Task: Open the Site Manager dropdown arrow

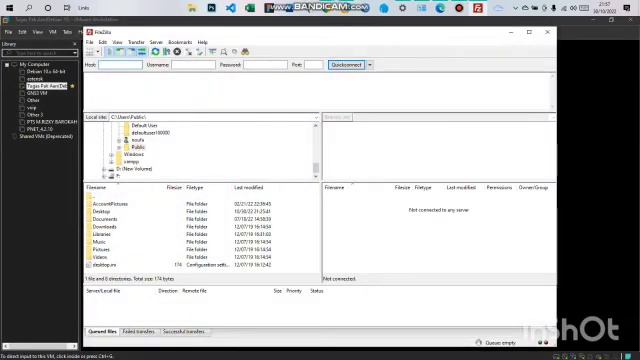Action: 98,52
